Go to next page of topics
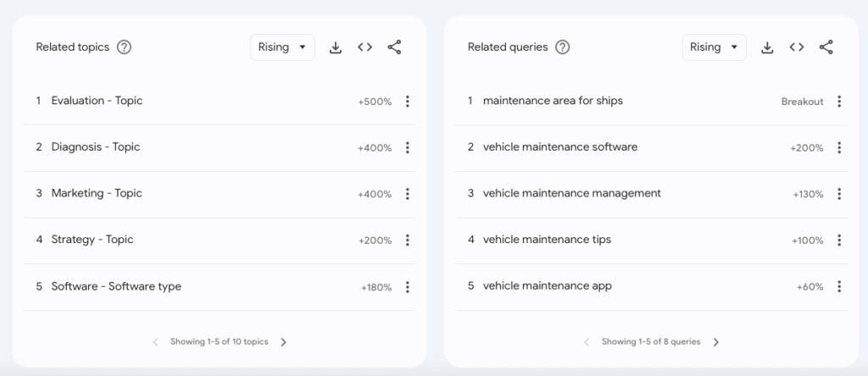The height and width of the screenshot is (376, 868). pyautogui.click(x=284, y=342)
